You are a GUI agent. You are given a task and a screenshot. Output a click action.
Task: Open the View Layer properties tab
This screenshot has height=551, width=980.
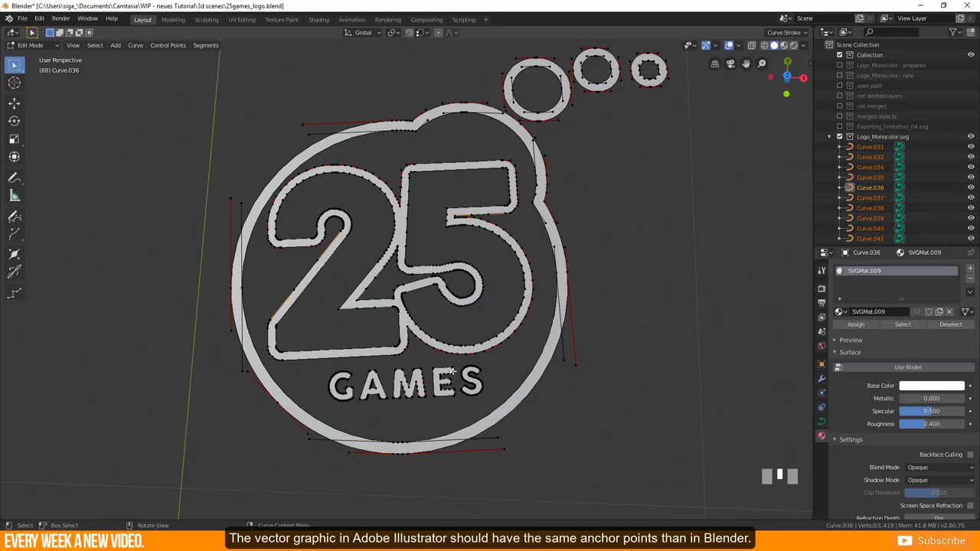coord(822,317)
